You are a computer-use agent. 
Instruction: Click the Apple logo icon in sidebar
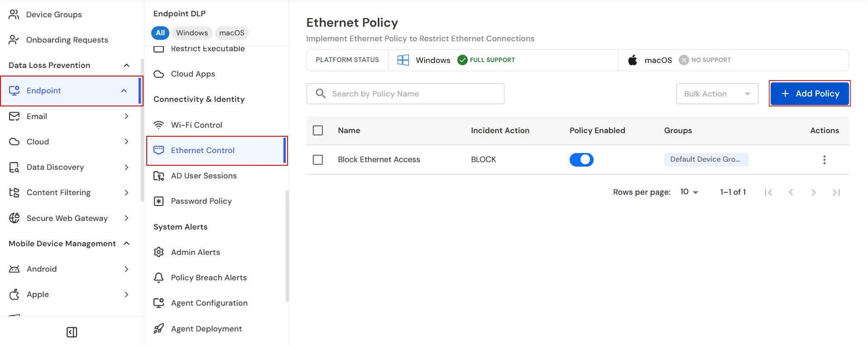(14, 294)
